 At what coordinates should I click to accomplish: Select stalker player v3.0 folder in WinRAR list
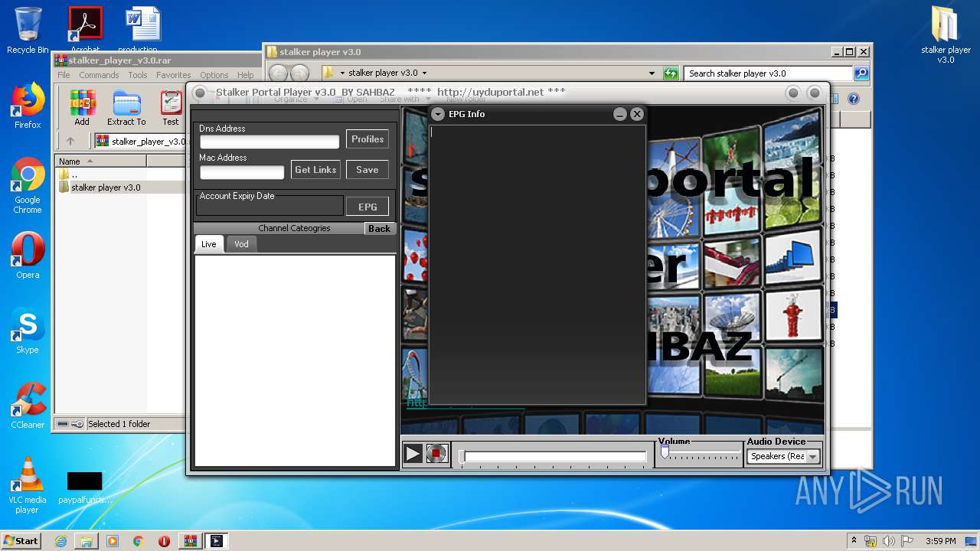pos(106,187)
